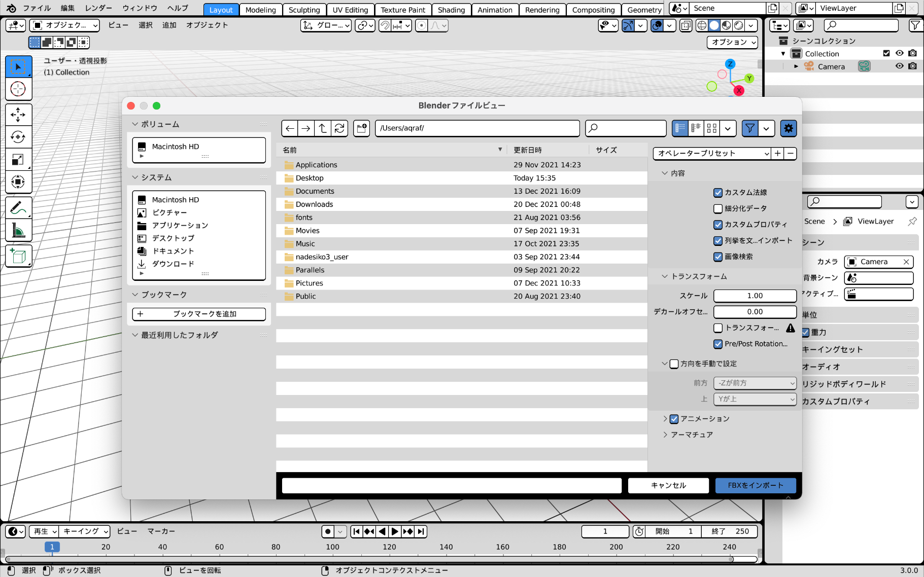Toggle file filter funnel in file browser
Viewport: 924px width, 577px height.
coord(750,128)
